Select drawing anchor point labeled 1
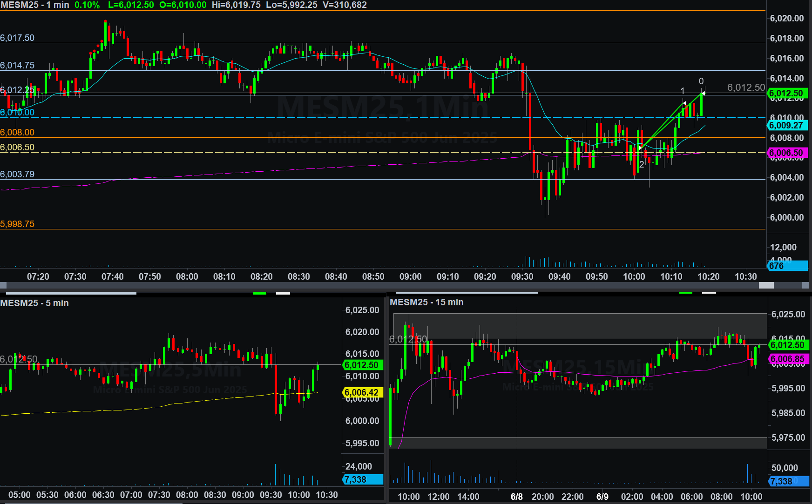 [684, 103]
